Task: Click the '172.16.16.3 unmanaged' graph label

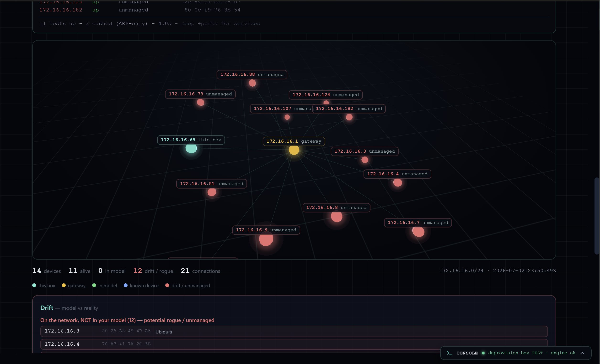Action: (364, 151)
